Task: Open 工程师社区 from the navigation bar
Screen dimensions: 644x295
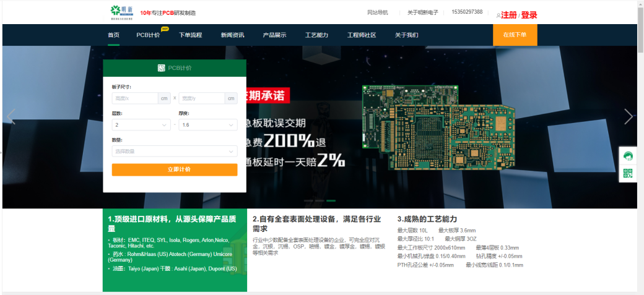Action: click(361, 35)
